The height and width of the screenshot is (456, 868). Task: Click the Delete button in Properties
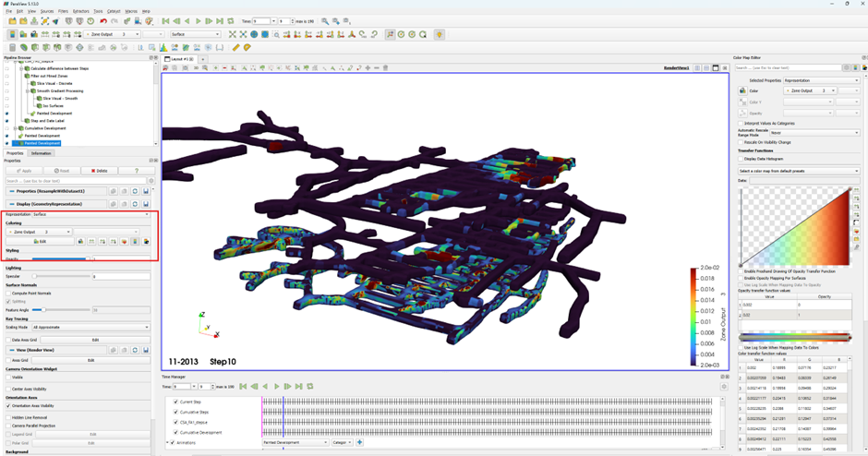tap(100, 171)
